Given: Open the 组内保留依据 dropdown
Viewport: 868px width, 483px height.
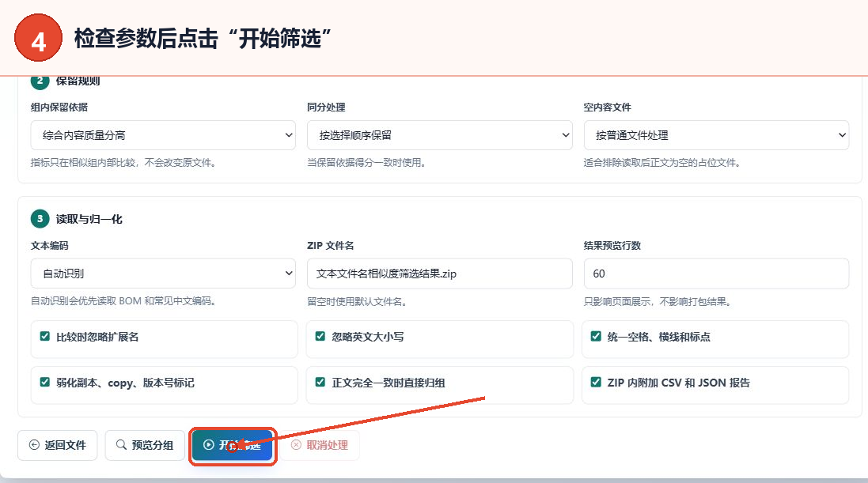Looking at the screenshot, I should coord(163,135).
